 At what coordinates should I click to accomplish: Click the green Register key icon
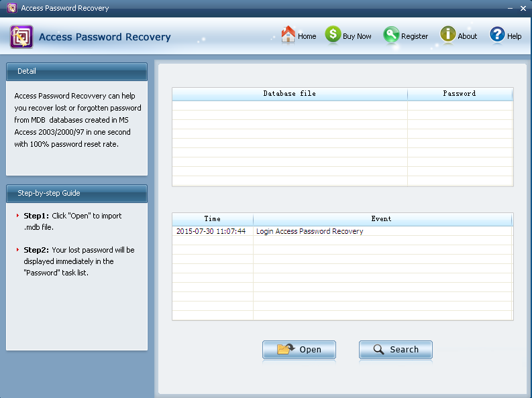[x=391, y=35]
